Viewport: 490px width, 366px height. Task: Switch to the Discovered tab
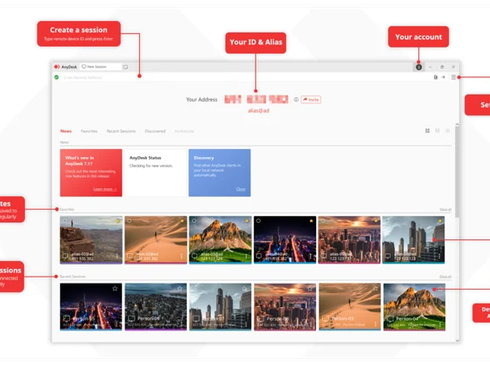[x=155, y=131]
